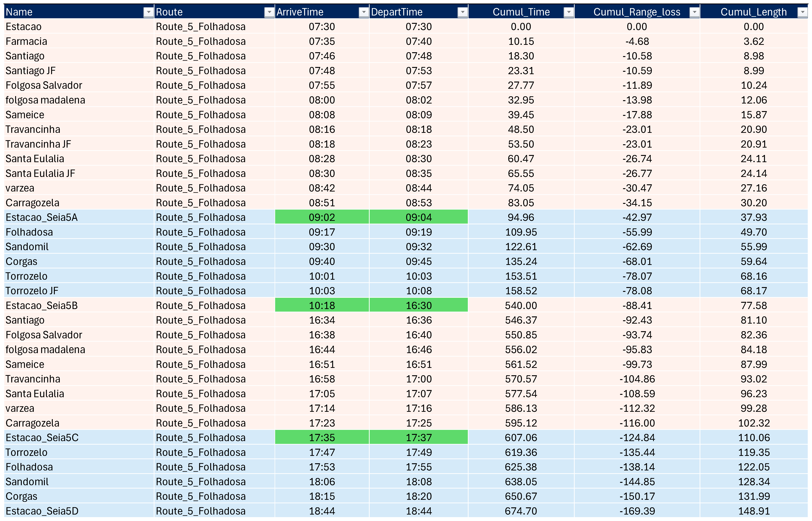Select the Torrozelo JF name cell

tap(32, 291)
